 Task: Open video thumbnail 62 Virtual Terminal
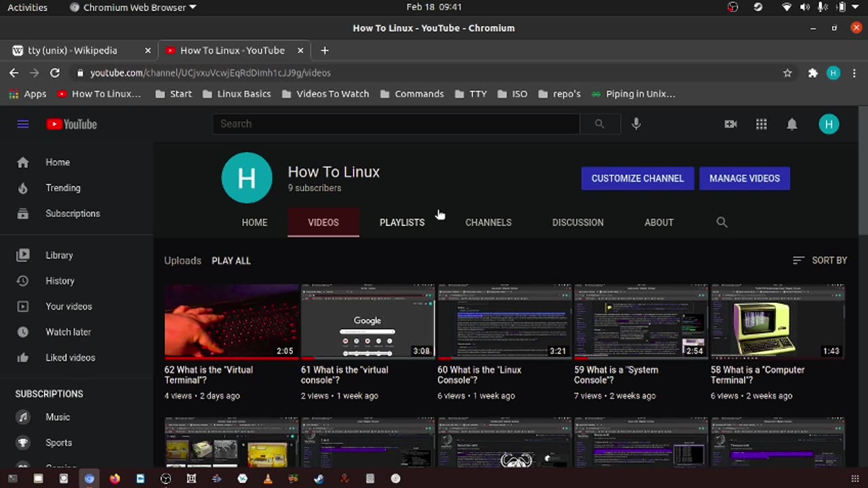tap(231, 321)
